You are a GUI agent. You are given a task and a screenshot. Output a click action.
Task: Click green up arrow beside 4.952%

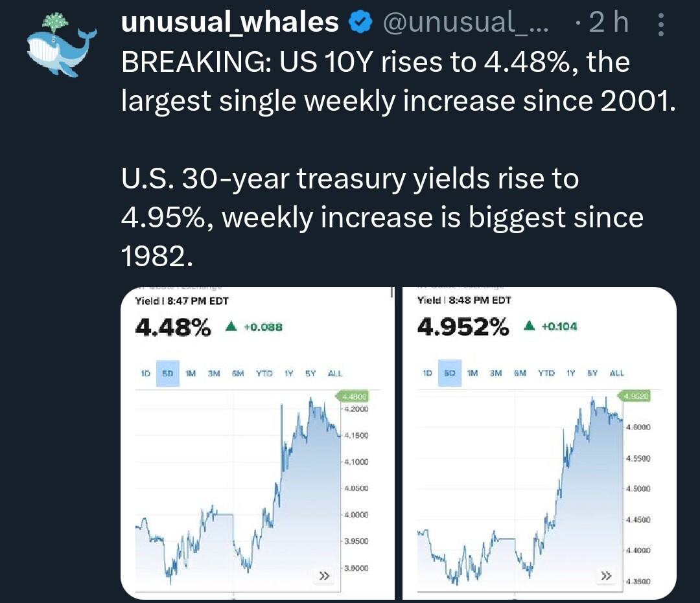click(529, 326)
